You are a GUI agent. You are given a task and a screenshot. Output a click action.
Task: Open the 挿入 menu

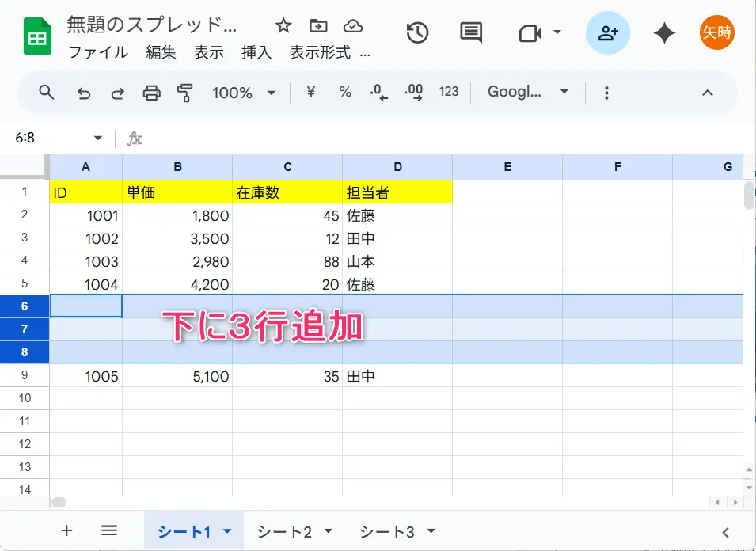[x=256, y=52]
